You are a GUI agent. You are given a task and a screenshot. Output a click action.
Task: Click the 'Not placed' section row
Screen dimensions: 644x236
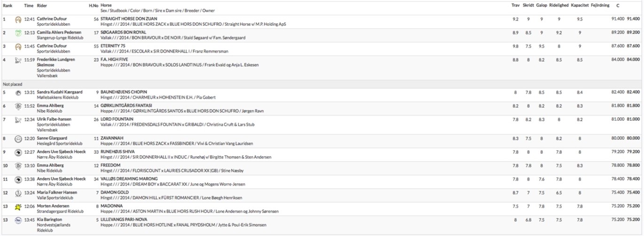(322, 84)
